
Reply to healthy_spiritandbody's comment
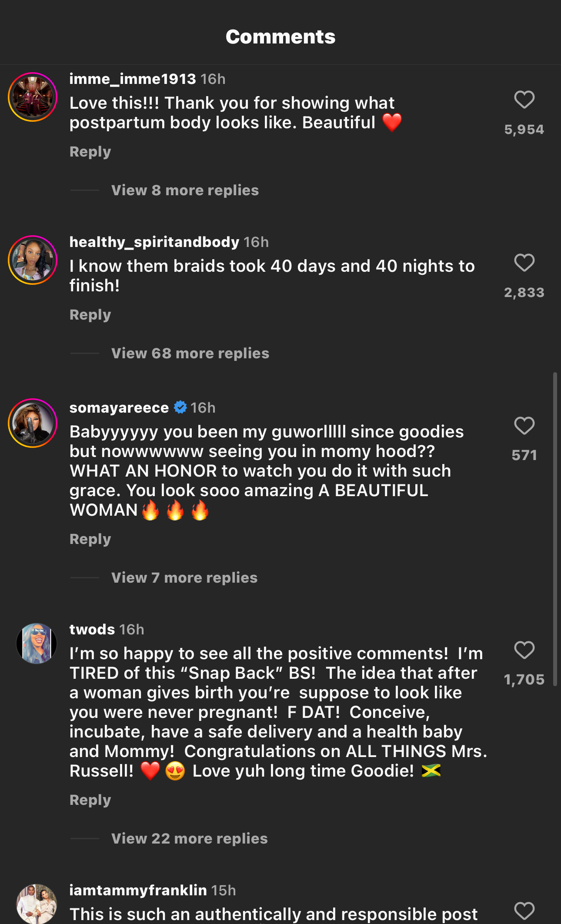[x=90, y=315]
